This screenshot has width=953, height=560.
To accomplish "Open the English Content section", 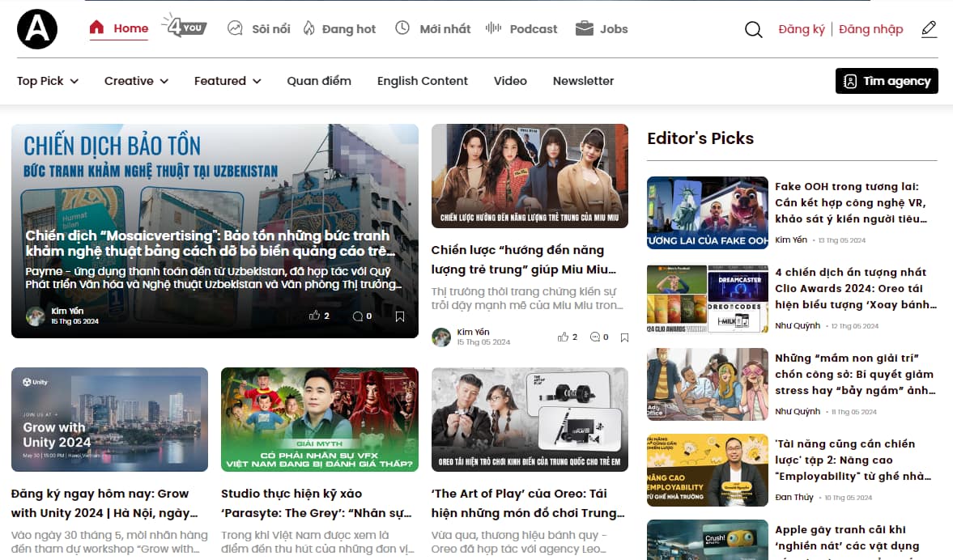I will tap(423, 81).
